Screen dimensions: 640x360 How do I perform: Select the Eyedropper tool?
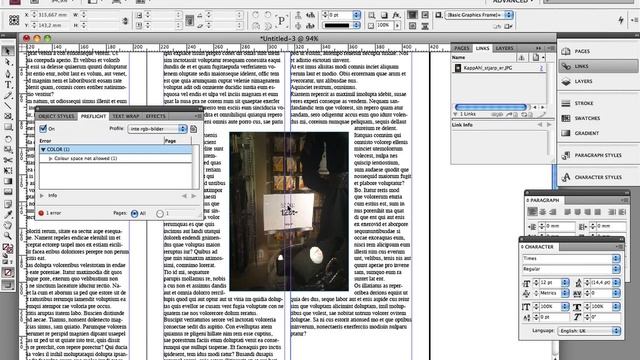(8, 214)
